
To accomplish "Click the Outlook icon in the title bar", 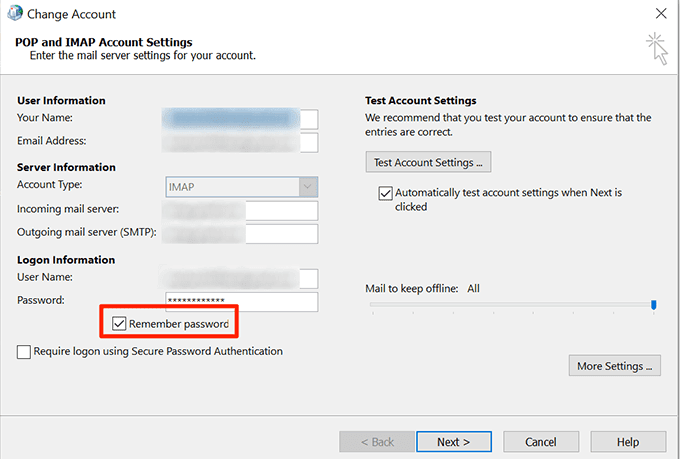I will point(13,14).
